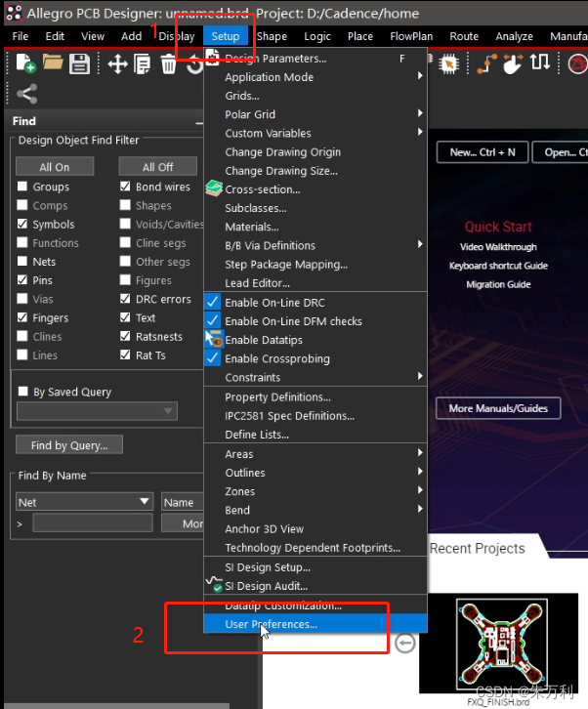Screen dimensions: 588x709
Task: Toggle the Fingers checkbox
Action: pyautogui.click(x=22, y=317)
